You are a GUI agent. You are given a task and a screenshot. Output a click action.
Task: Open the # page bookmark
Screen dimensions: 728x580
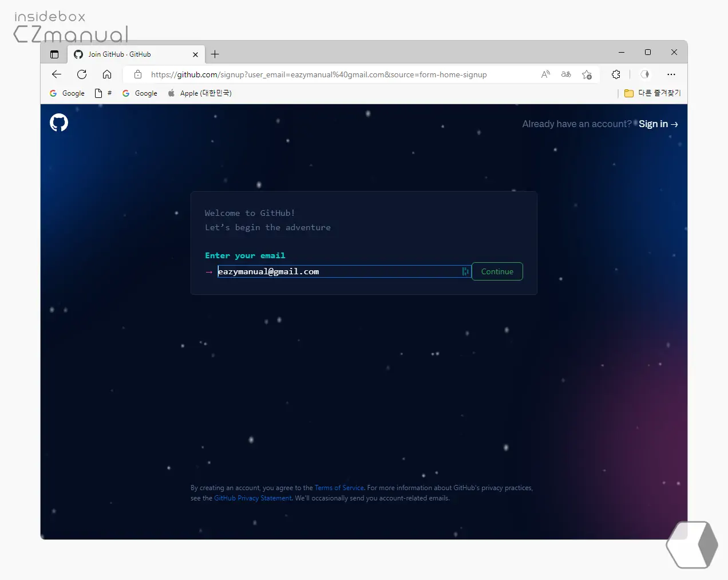pyautogui.click(x=103, y=93)
